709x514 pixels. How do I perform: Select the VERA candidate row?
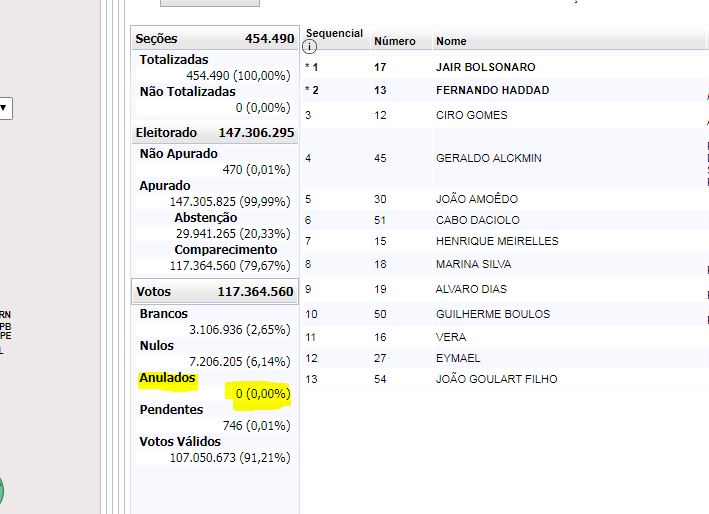click(451, 337)
